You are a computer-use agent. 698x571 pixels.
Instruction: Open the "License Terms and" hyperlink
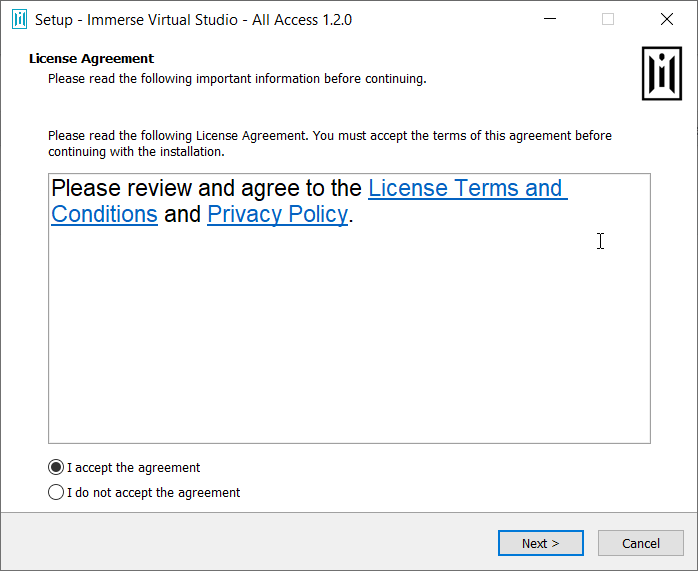pos(465,188)
